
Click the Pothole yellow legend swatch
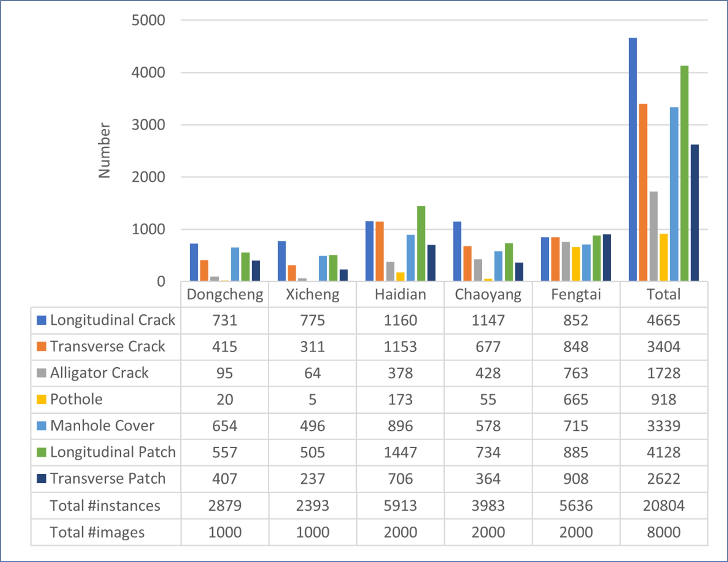click(x=41, y=399)
